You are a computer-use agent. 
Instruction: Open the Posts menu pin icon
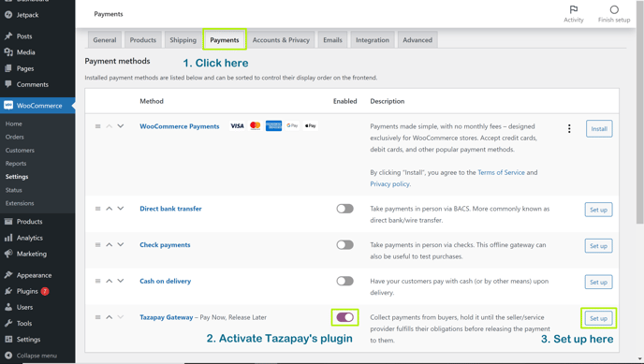[x=8, y=36]
